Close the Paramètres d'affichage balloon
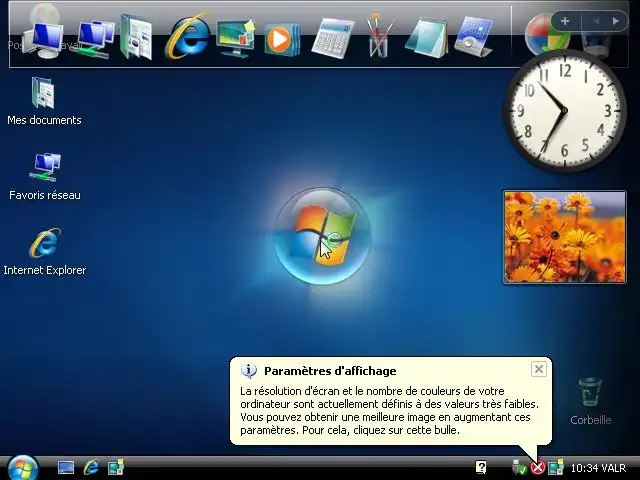 tap(539, 369)
